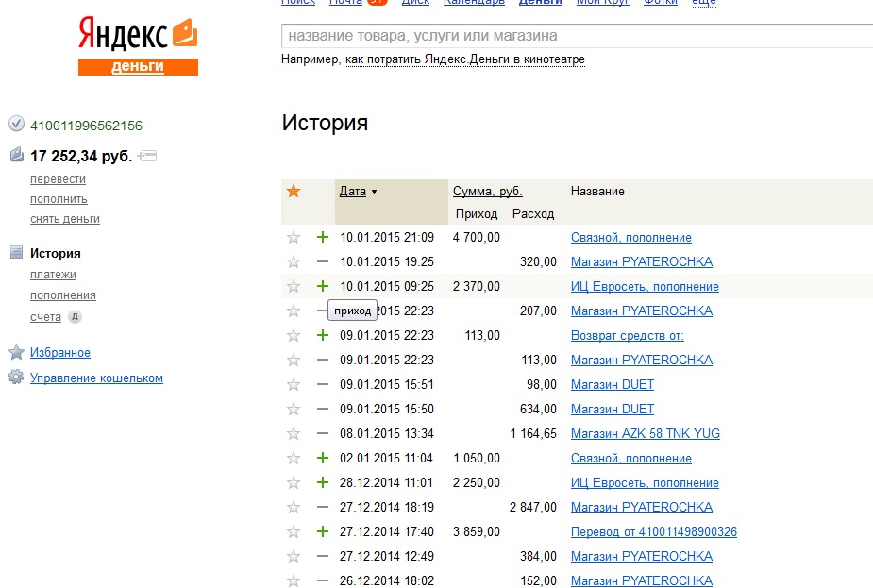This screenshot has width=873, height=588.
Task: Click the wallet icon beside the balance
Action: click(x=17, y=154)
